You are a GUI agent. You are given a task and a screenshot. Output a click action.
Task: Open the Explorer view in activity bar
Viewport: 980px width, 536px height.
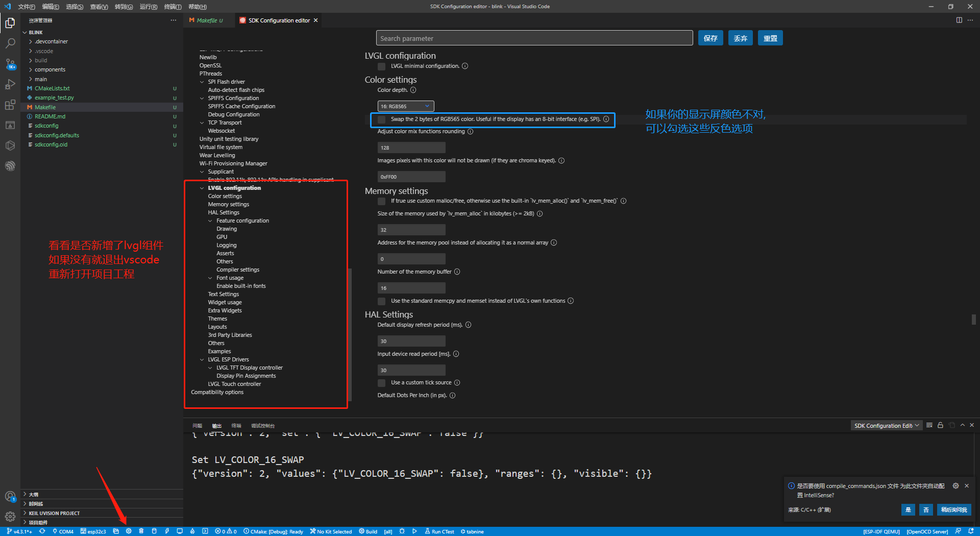(10, 23)
